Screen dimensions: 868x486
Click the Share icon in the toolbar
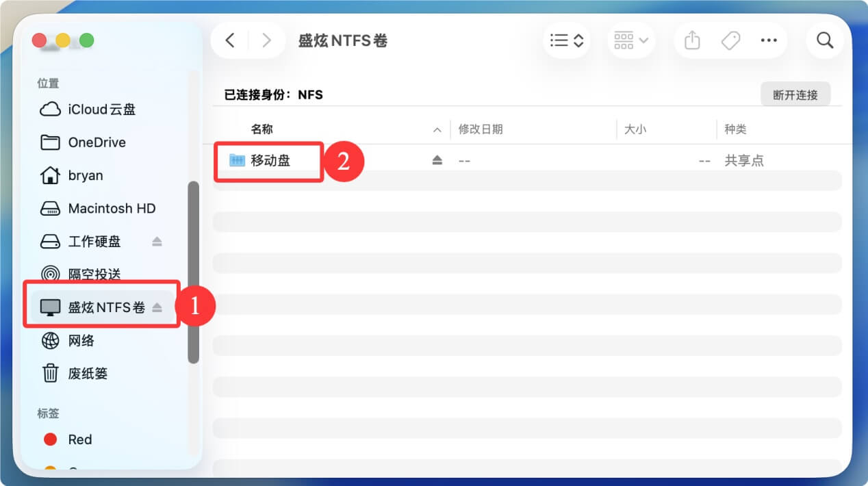691,40
